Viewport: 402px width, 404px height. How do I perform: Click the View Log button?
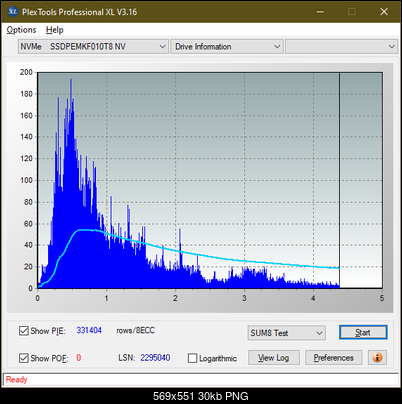[274, 358]
